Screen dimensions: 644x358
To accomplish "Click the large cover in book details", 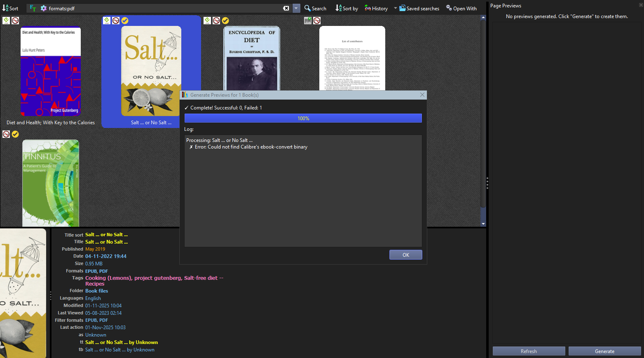I will [23, 293].
